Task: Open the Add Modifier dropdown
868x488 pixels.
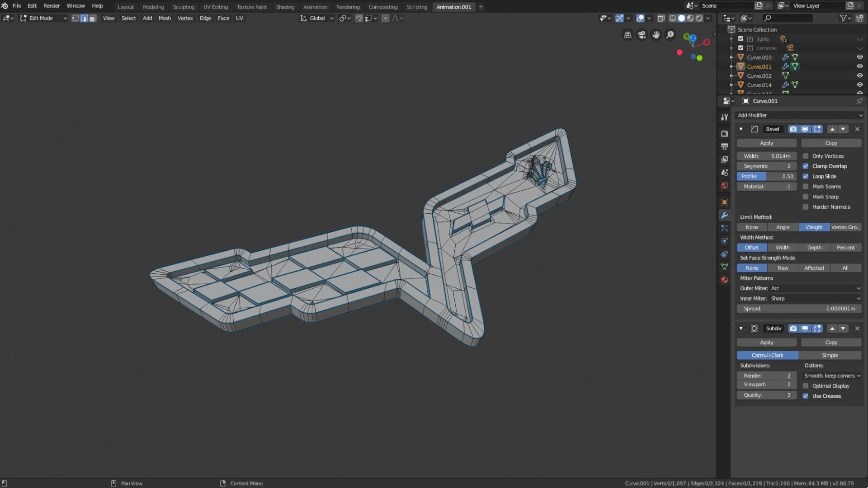Action: click(799, 115)
